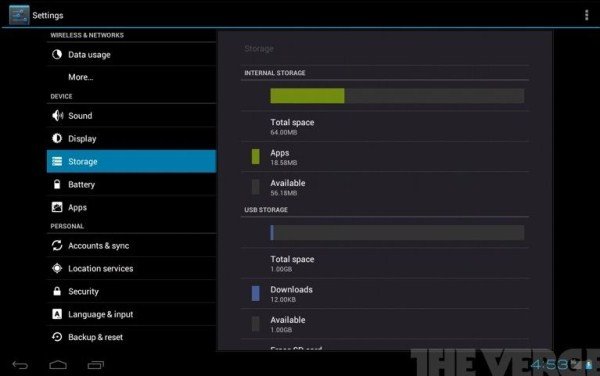Screen dimensions: 600x376
Task: Tap the Back navigation arrow
Action: 20,365
